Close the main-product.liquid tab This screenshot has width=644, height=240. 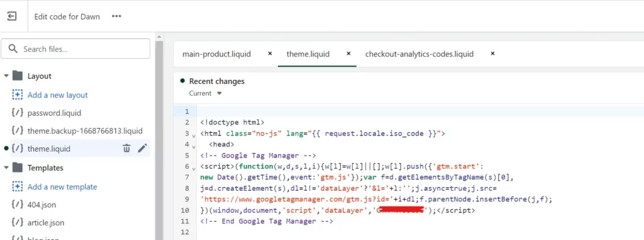(270, 54)
